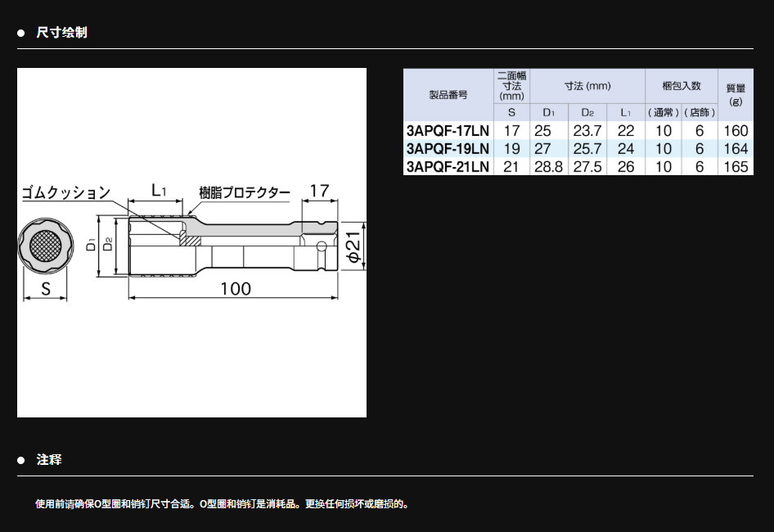Select the 3APQF-19LN table row
The image size is (774, 532).
[448, 149]
